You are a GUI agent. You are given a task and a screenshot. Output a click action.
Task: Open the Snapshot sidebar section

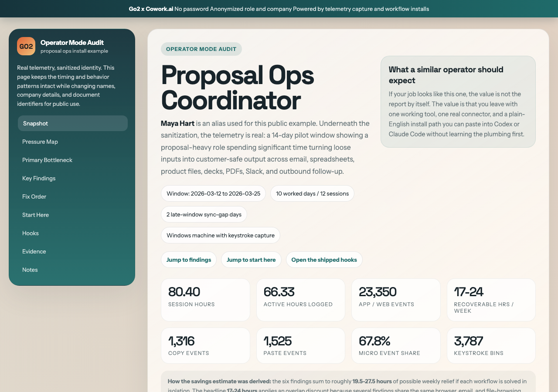[73, 123]
